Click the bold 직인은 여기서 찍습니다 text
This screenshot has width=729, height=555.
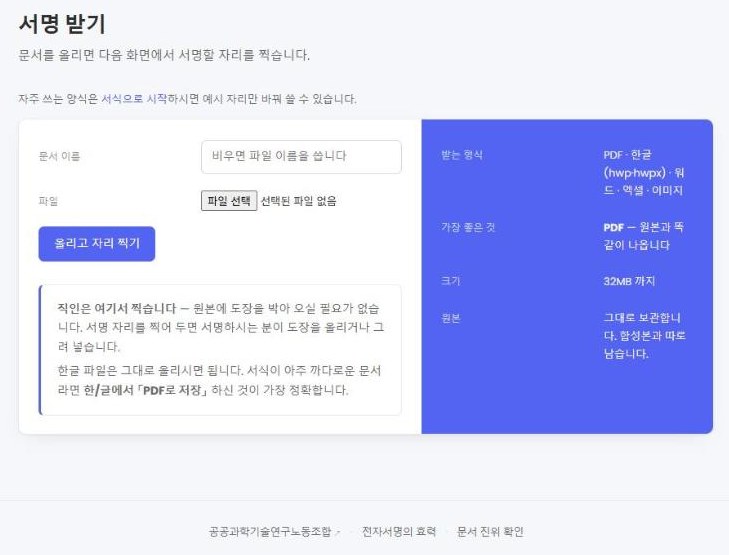117,308
